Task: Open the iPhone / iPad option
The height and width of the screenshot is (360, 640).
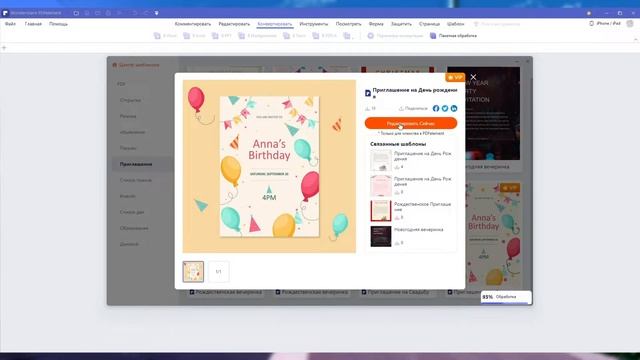Action: click(x=605, y=24)
